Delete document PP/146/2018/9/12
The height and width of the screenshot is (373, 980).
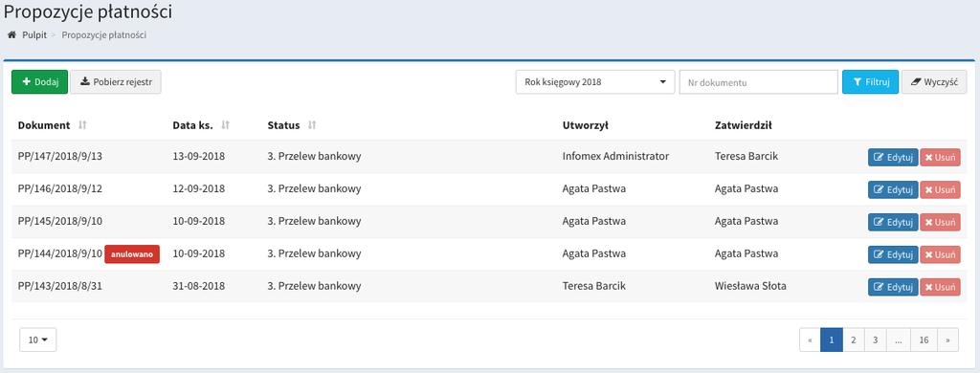pyautogui.click(x=940, y=189)
